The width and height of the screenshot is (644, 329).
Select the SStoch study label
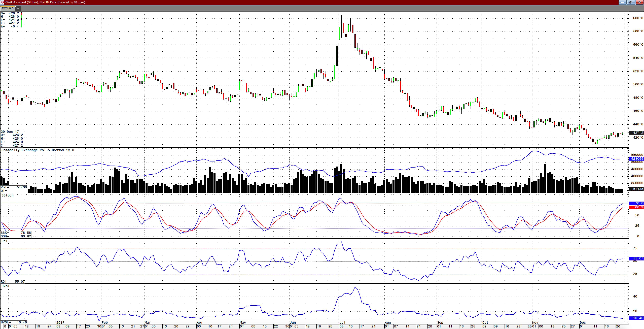(x=8, y=195)
